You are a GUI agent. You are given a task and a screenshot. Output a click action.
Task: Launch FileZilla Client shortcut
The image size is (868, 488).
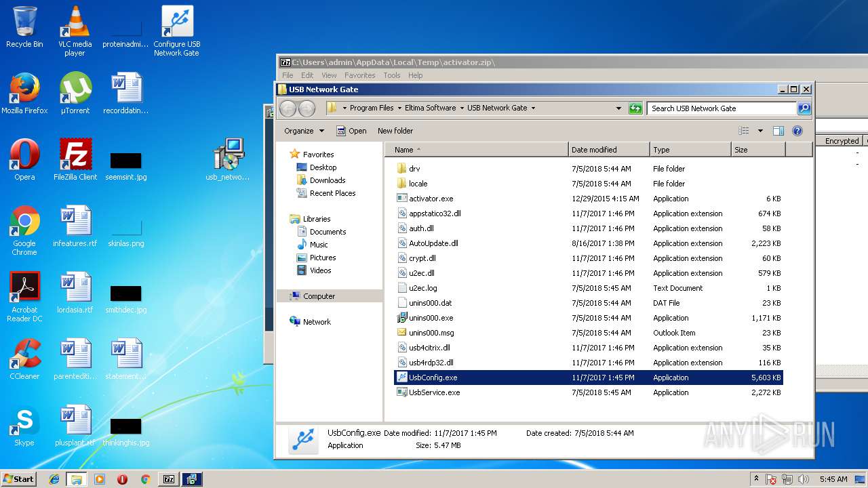point(75,160)
